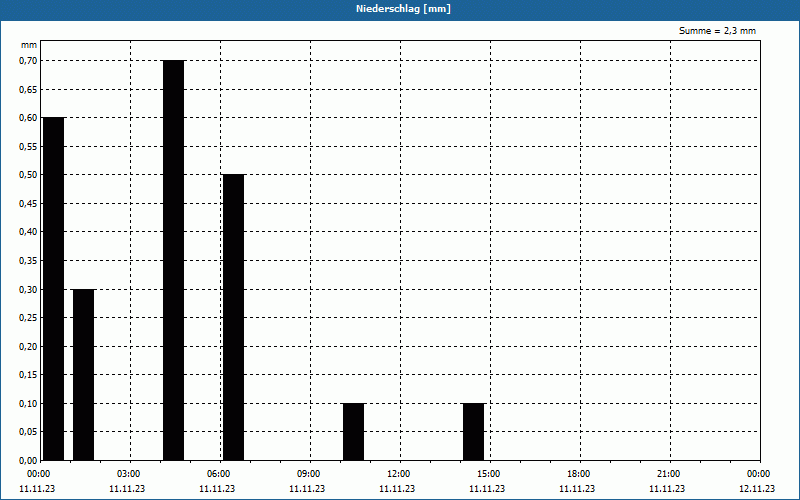Click the 0,10 mm bar before 12:00
Viewport: 800px width, 500px height.
354,432
